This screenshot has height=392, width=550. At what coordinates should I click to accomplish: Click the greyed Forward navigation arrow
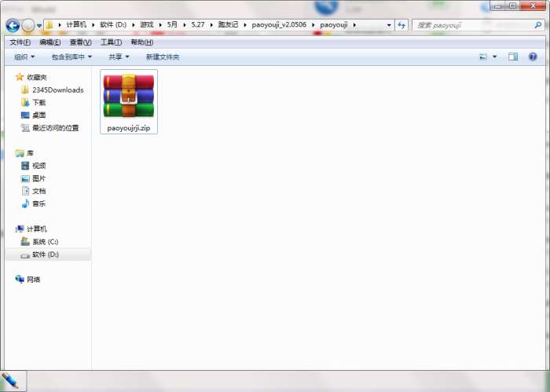pos(28,25)
